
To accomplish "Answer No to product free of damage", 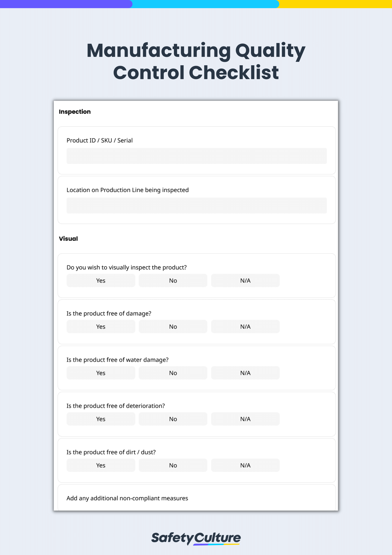I will [173, 327].
